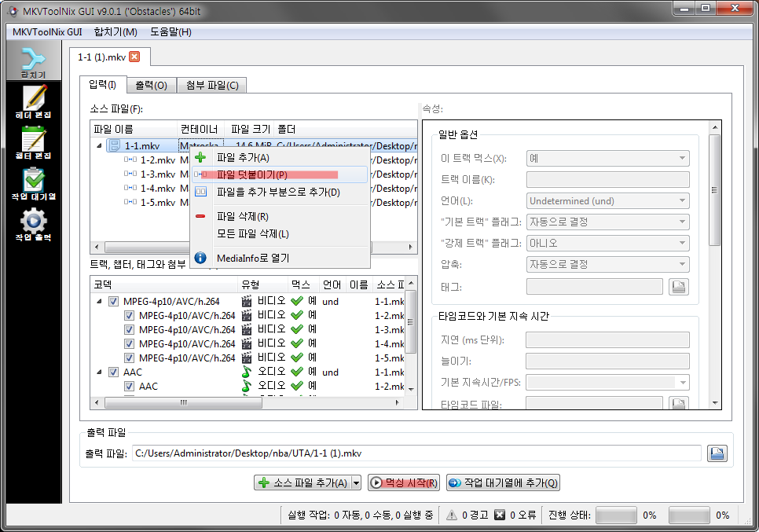Click the MKVToolNix app icon in title bar
This screenshot has height=532, width=759.
(13, 11)
